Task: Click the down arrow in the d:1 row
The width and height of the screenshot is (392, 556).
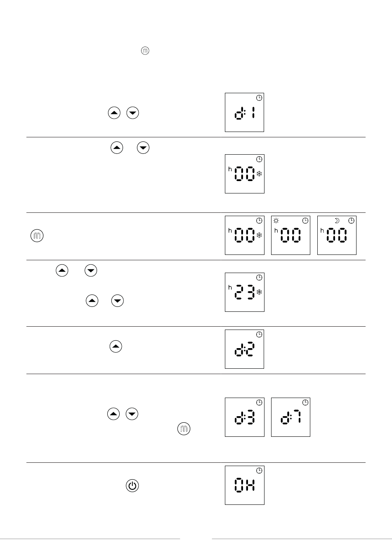Action: pos(133,113)
